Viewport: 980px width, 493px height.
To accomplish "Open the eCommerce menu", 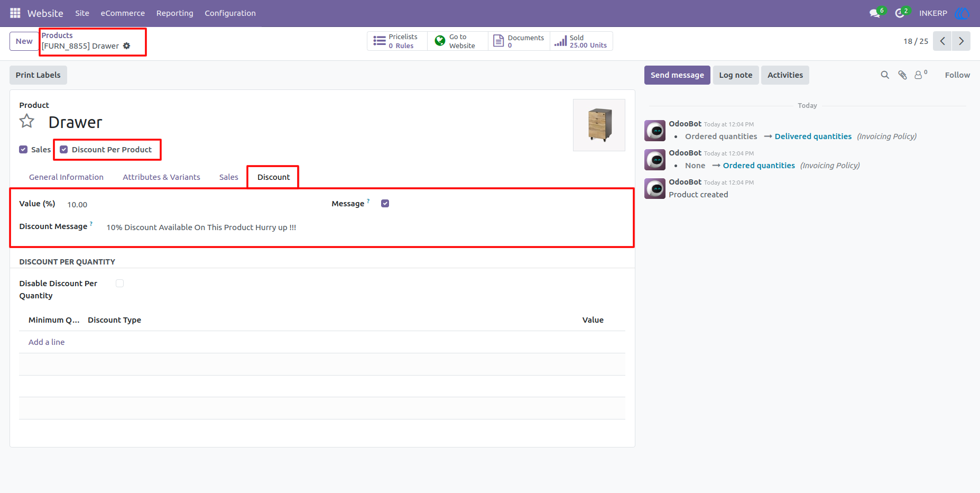I will [123, 13].
